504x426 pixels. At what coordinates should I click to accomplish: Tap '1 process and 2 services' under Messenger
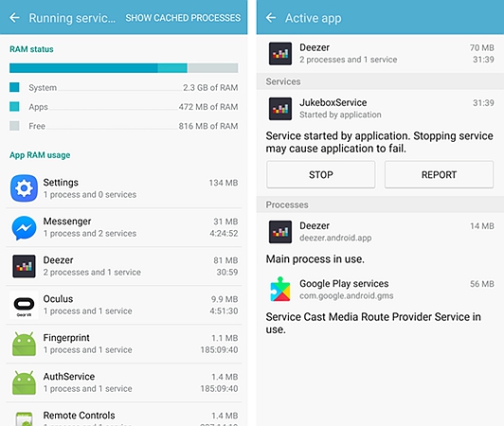point(90,233)
